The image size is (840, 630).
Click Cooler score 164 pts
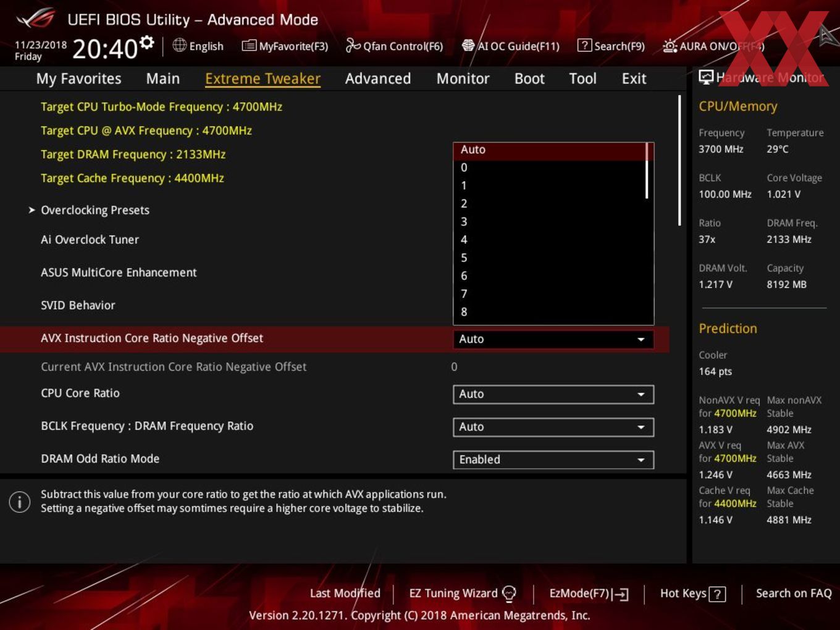coord(715,371)
